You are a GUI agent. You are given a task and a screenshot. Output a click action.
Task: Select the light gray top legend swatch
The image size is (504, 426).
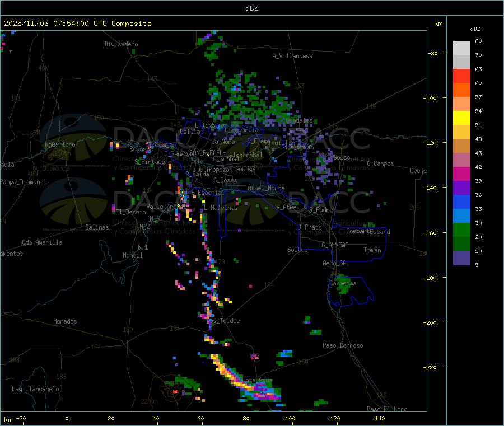coord(461,48)
